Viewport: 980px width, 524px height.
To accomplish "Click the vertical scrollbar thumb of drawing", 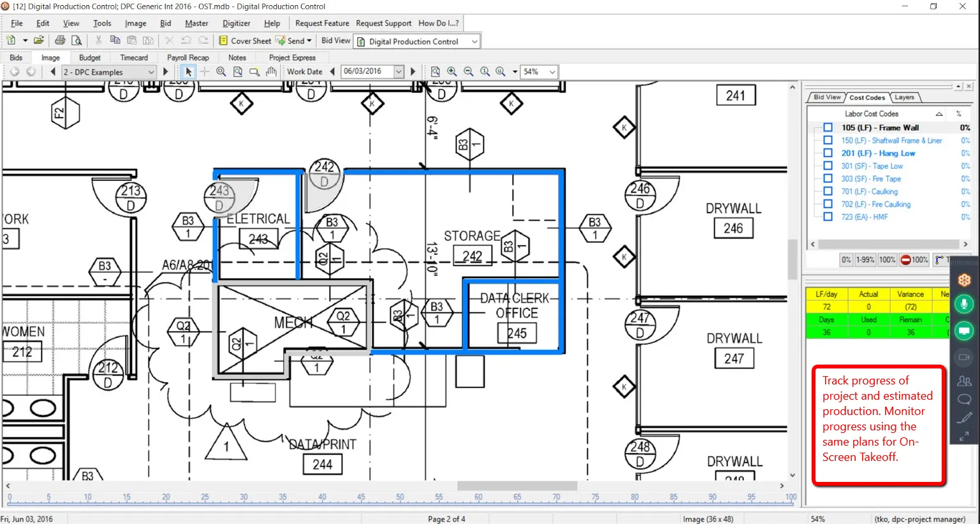I will [x=793, y=259].
